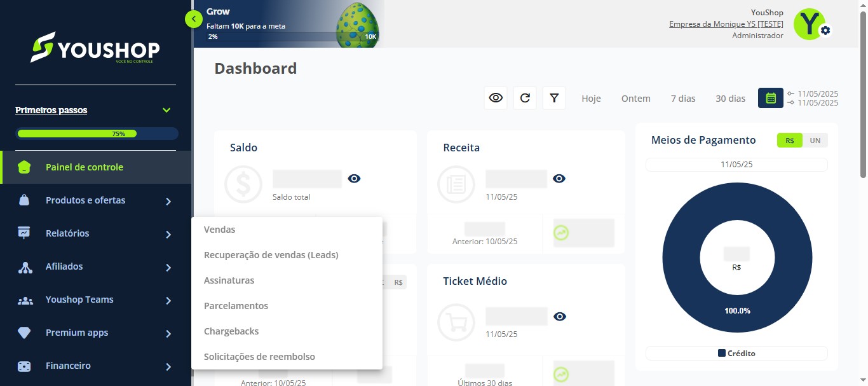Switch Meios de Pagamento to R$
This screenshot has height=386, width=868.
[x=790, y=141]
